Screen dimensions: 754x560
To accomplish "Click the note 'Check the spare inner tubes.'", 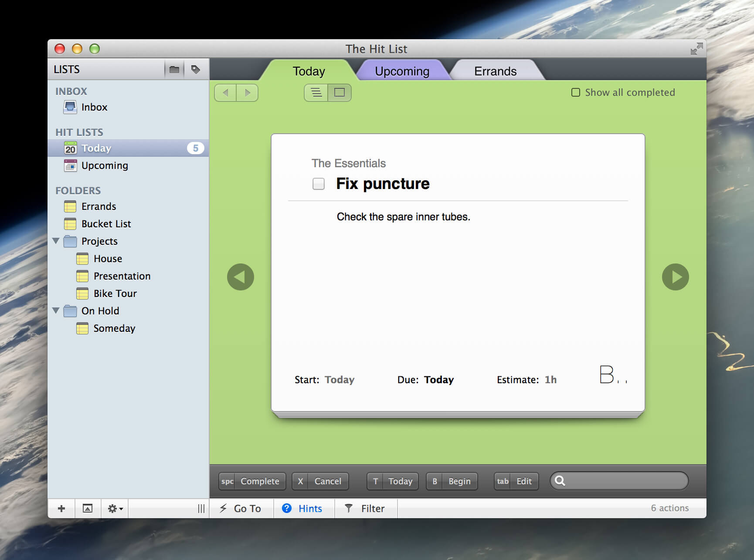I will [403, 217].
